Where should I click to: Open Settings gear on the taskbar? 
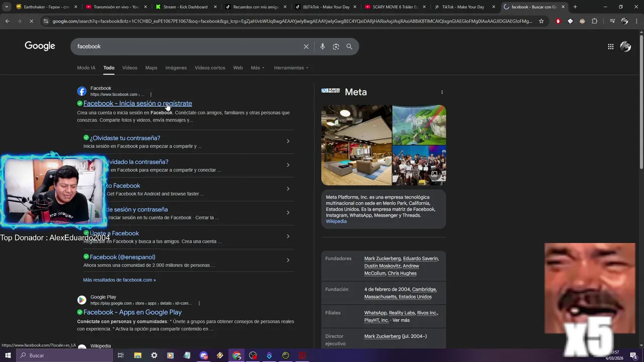click(x=154, y=355)
